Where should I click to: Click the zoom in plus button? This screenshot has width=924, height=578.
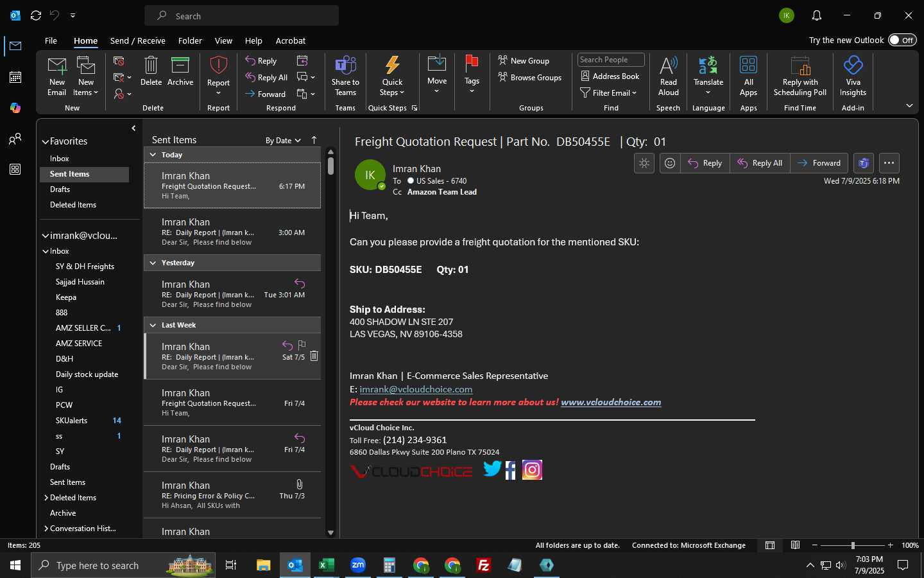click(x=890, y=545)
